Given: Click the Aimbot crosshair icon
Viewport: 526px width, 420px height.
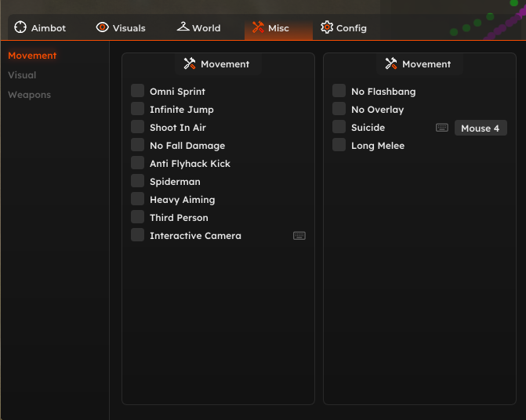Looking at the screenshot, I should 20,27.
